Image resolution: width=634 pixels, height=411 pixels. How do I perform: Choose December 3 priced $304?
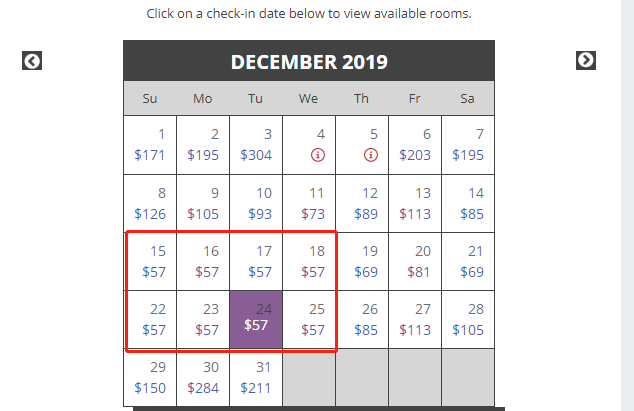click(256, 145)
